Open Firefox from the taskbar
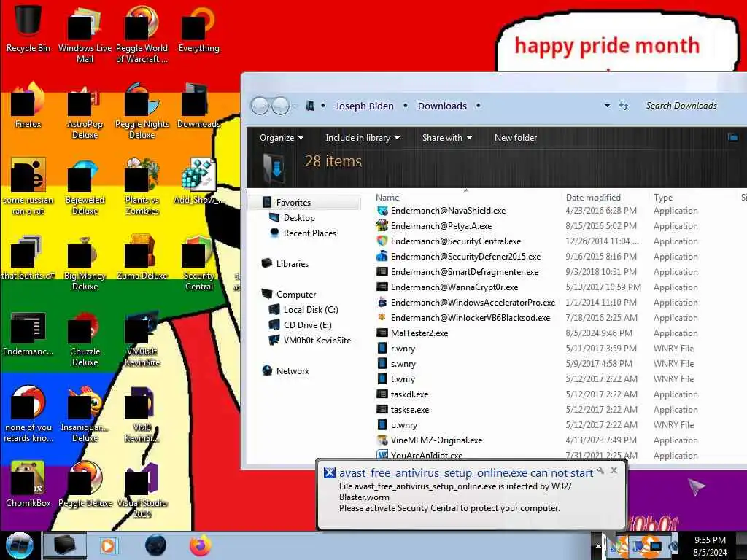747x560 pixels. tap(201, 545)
